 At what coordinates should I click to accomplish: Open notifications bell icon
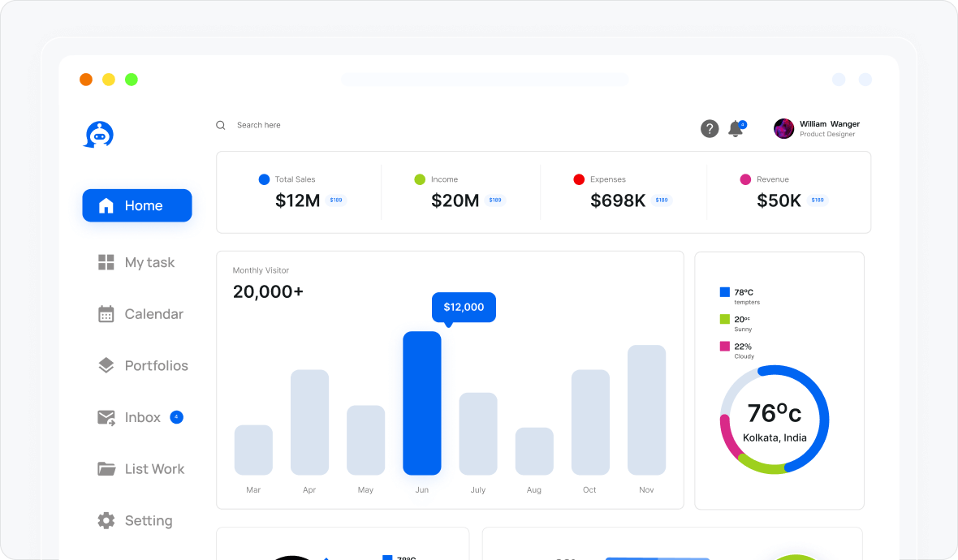(736, 128)
